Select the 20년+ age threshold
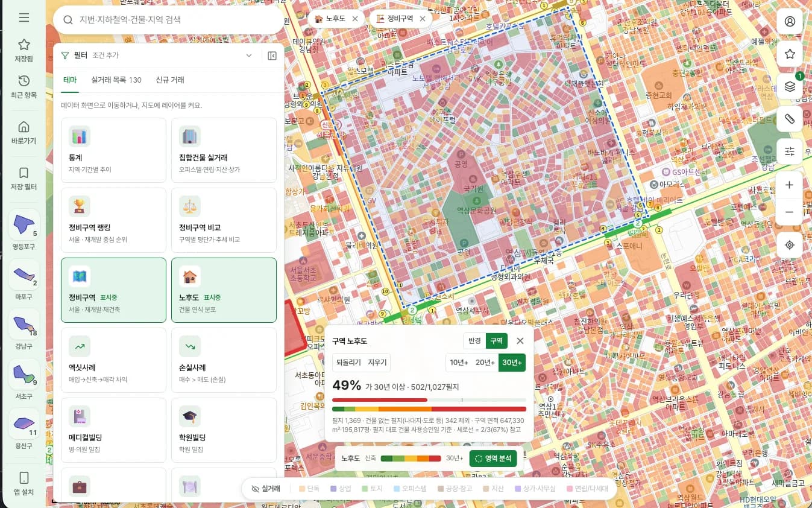812x508 pixels. point(485,363)
